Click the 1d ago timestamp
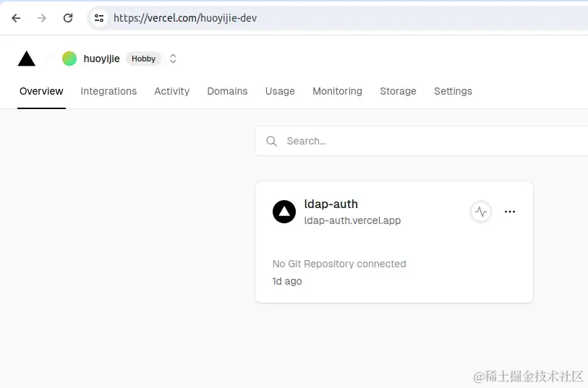588x388 pixels. coord(287,281)
